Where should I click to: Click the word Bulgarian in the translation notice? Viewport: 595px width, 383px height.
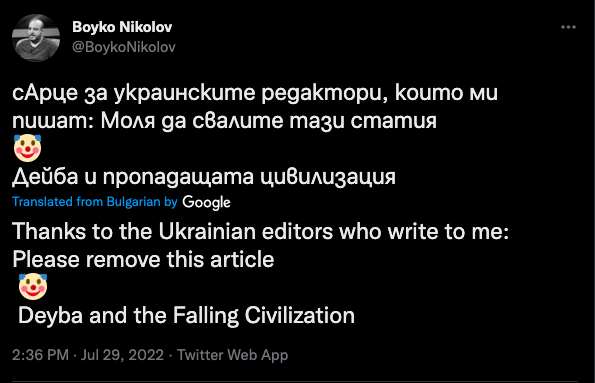click(134, 202)
